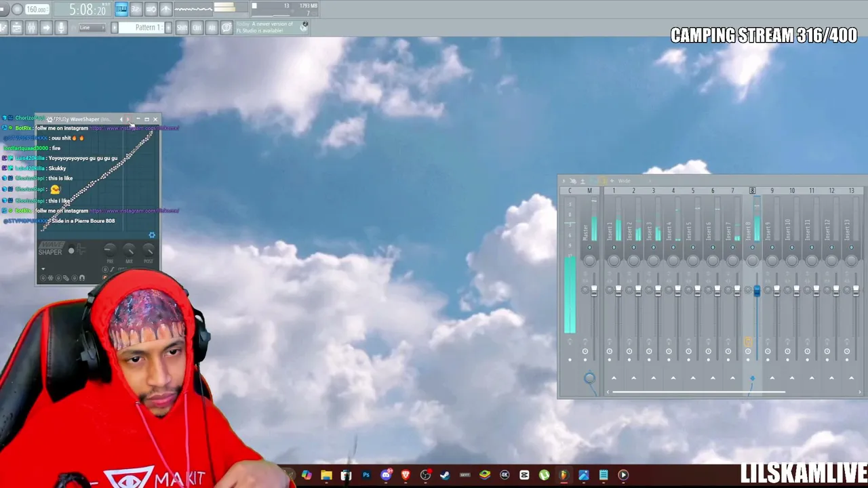This screenshot has height=488, width=868.
Task: Click the Shift key indicator
Action: (182, 28)
